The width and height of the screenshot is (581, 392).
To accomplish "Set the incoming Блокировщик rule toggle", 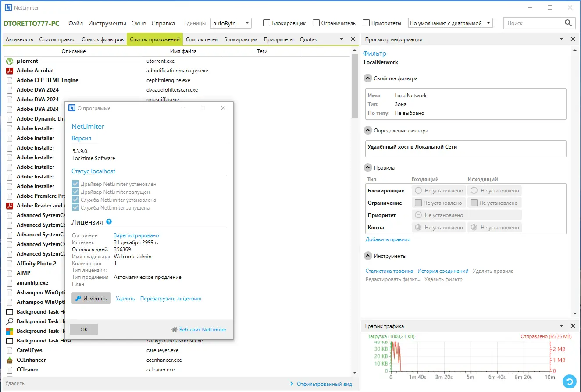I will pos(438,191).
